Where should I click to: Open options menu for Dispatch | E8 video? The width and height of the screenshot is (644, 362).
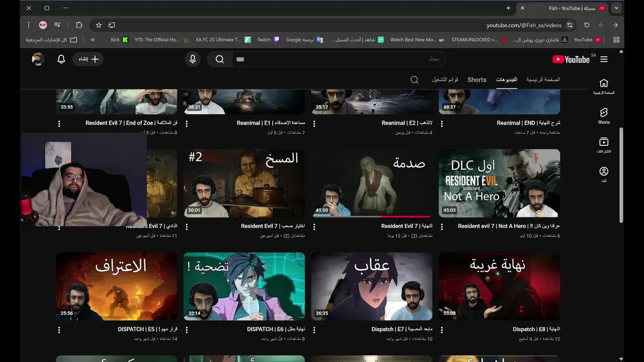tap(442, 330)
